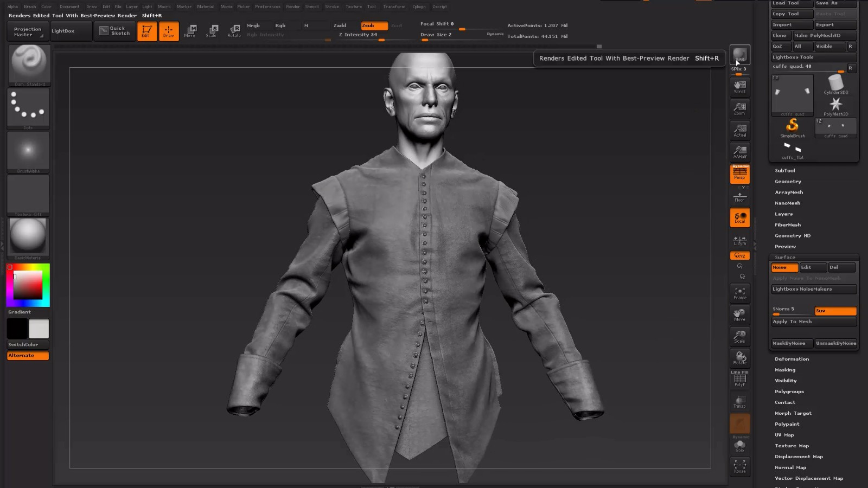Select the Zoom canvas tool
The width and height of the screenshot is (868, 488).
click(x=739, y=109)
